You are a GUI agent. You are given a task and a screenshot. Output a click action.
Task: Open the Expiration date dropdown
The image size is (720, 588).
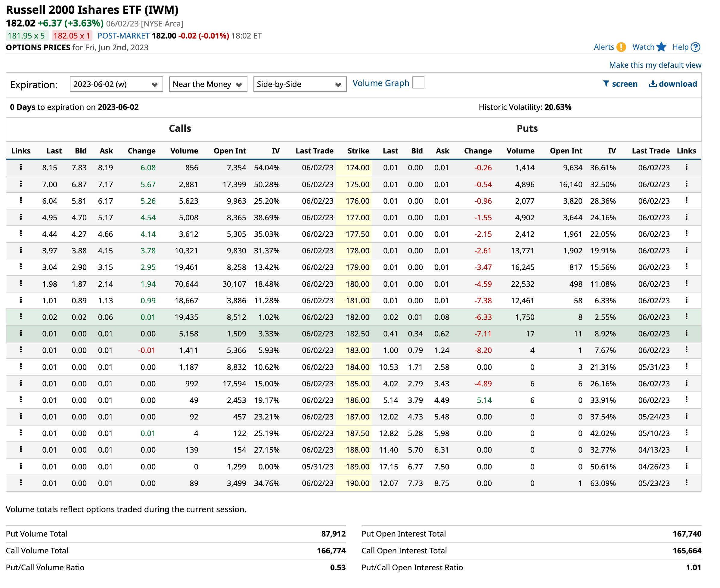click(116, 84)
